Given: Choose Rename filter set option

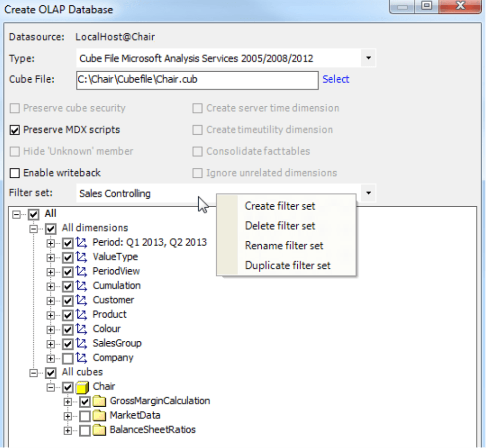Looking at the screenshot, I should coord(284,246).
